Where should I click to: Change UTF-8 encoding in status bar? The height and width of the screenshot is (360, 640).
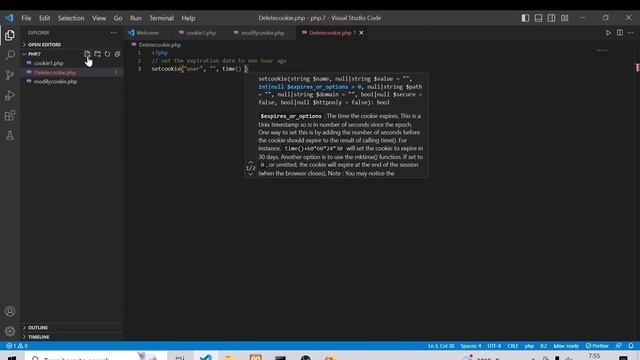494,346
